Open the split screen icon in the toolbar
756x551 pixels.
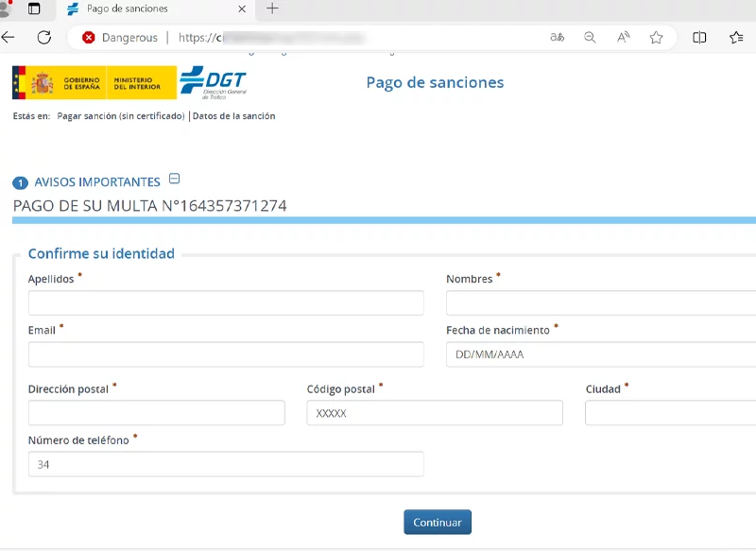(x=699, y=38)
